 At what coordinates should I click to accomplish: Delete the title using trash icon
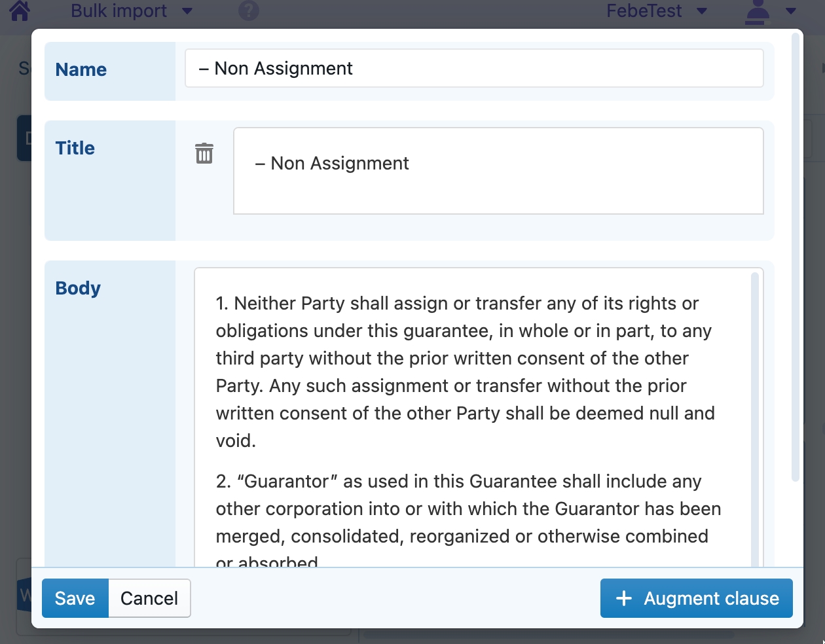point(204,153)
